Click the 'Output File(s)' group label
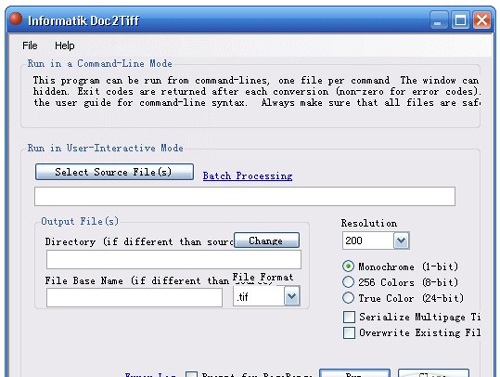Viewport: 500px width, 377px height. pyautogui.click(x=80, y=221)
